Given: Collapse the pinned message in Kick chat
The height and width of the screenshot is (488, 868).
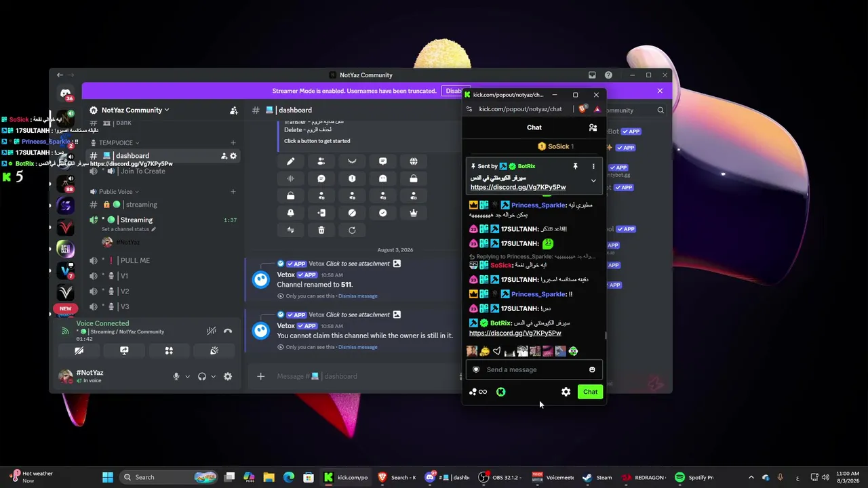Looking at the screenshot, I should 593,181.
